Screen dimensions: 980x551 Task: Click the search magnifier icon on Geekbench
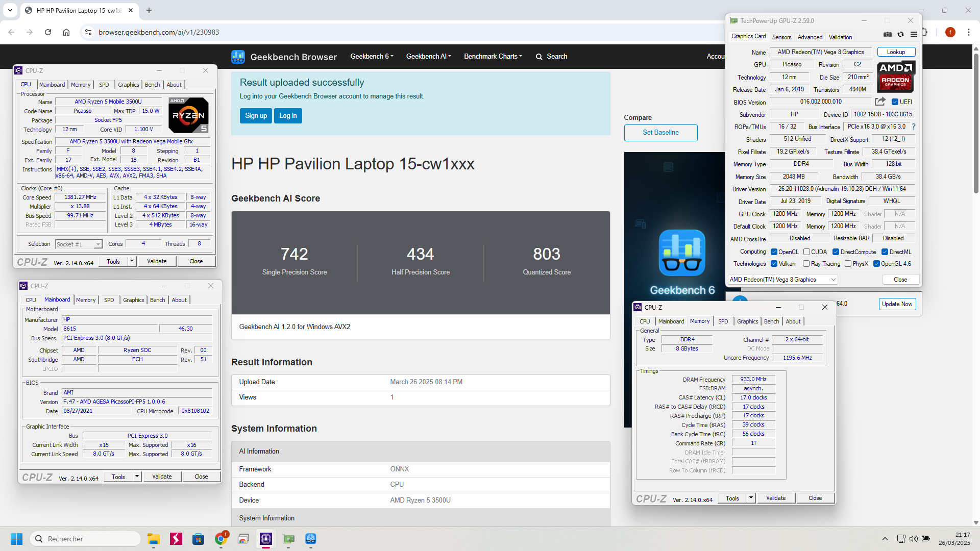pyautogui.click(x=539, y=57)
